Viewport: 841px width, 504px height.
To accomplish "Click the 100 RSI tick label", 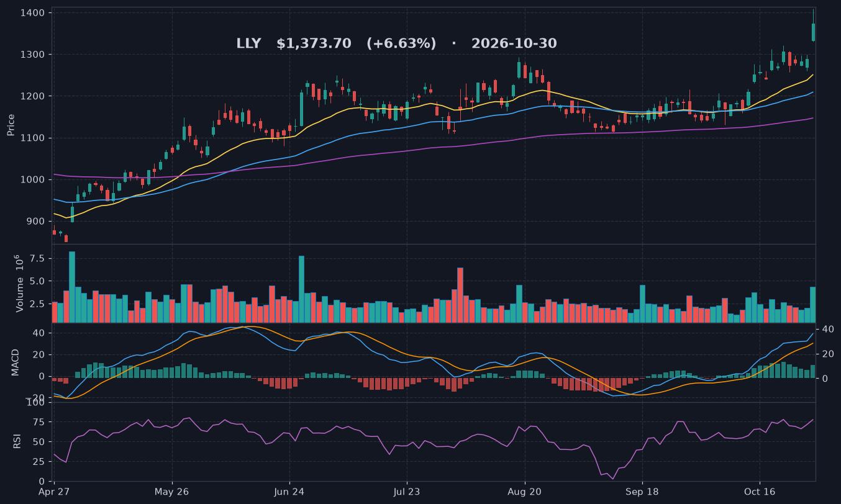I will pyautogui.click(x=35, y=403).
